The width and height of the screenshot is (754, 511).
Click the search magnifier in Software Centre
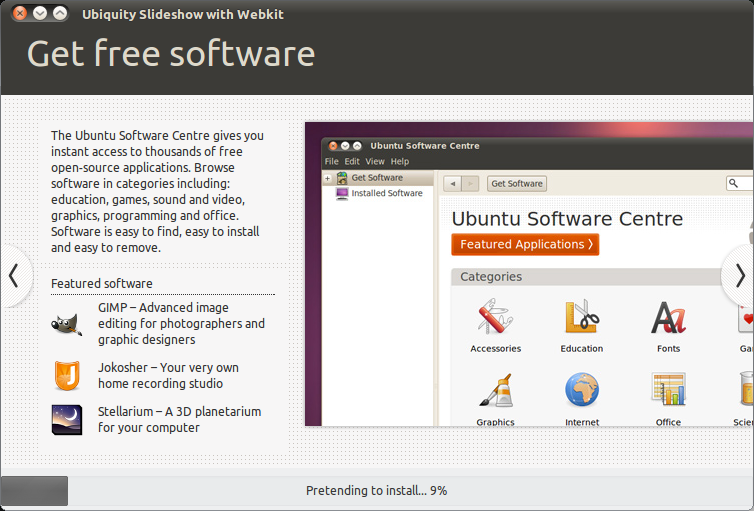tap(733, 183)
